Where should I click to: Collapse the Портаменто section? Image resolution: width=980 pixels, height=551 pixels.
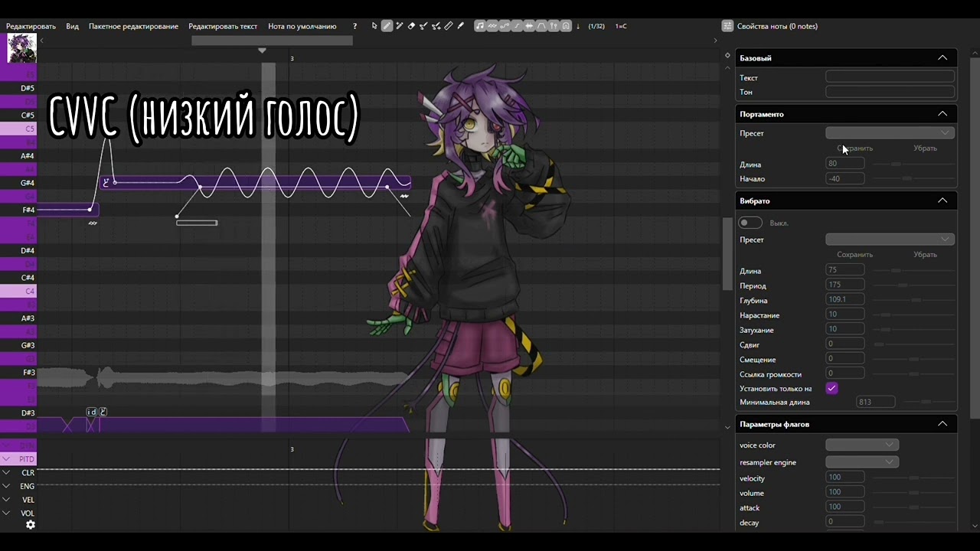tap(942, 114)
